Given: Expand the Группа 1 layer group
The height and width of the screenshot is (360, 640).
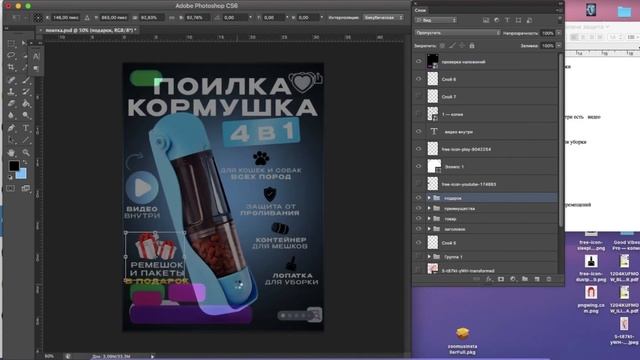Looking at the screenshot, I should [x=429, y=256].
